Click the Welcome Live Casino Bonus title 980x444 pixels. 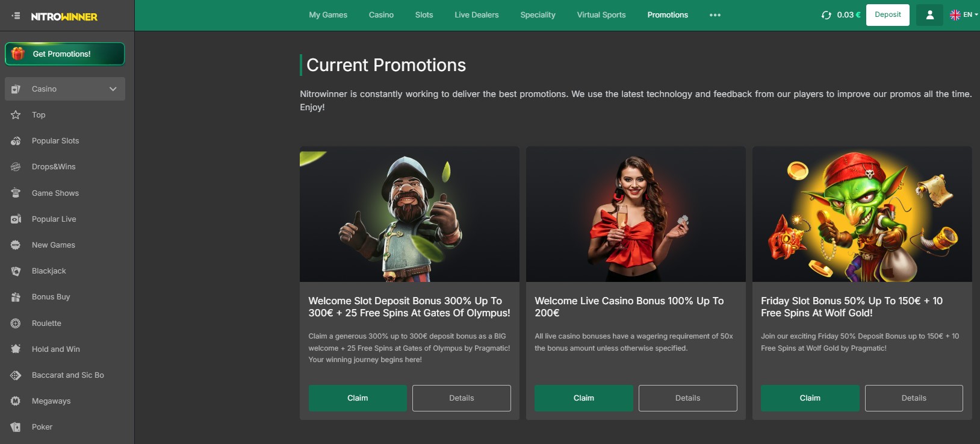point(629,307)
